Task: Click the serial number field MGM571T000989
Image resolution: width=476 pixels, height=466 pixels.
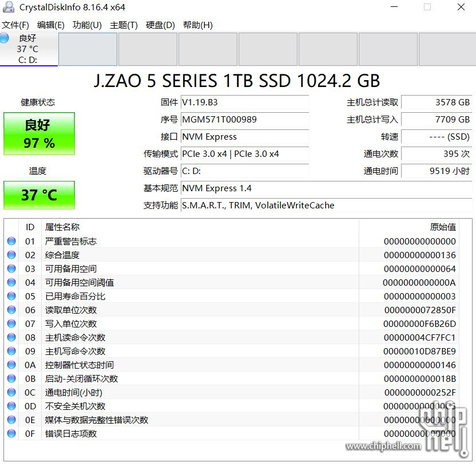Action: coord(245,120)
